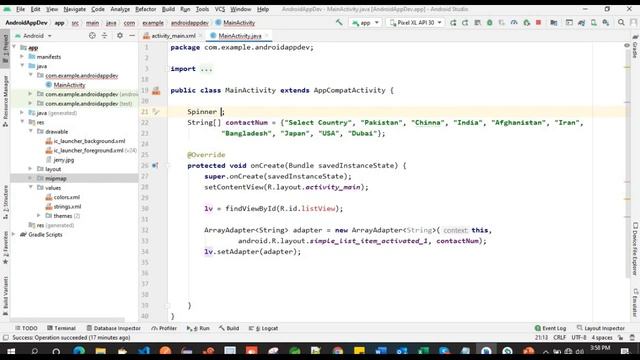Toggle the Structure tool window
This screenshot has width=640, height=360.
(x=5, y=202)
